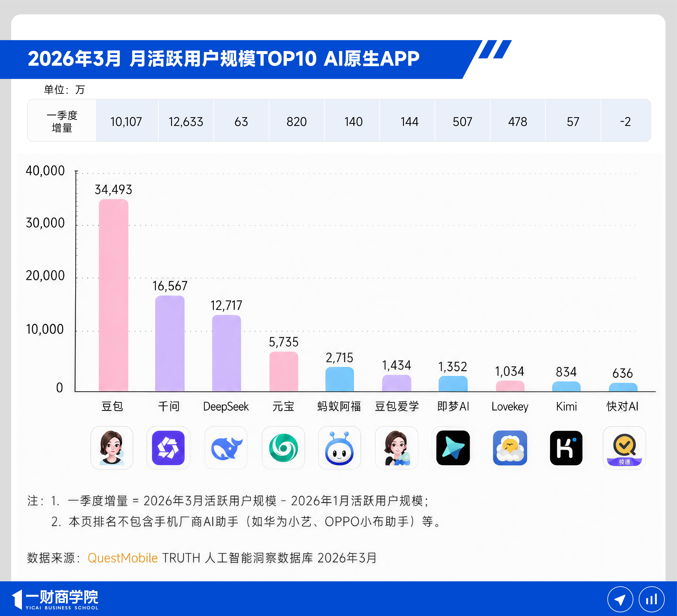Click the paper-plane share button in footer
Screen dimensions: 677x616
click(620, 599)
